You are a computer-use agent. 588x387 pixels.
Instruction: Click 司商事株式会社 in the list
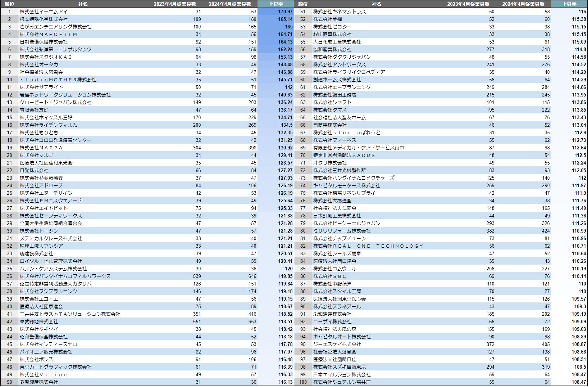coord(330,125)
